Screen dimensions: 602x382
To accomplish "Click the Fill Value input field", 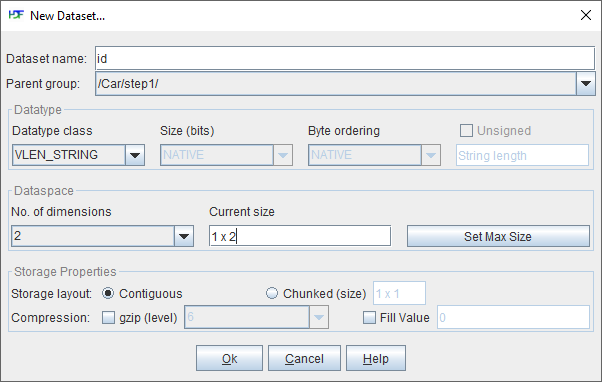I will (x=513, y=318).
